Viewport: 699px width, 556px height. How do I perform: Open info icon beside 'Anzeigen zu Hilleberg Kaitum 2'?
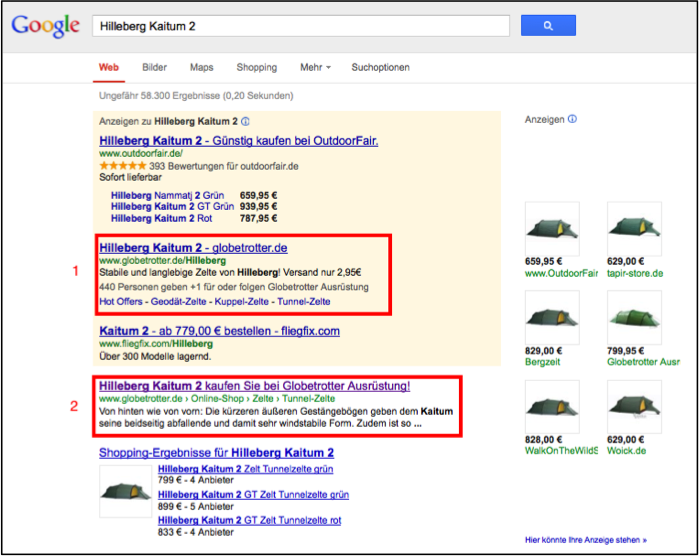tap(245, 121)
